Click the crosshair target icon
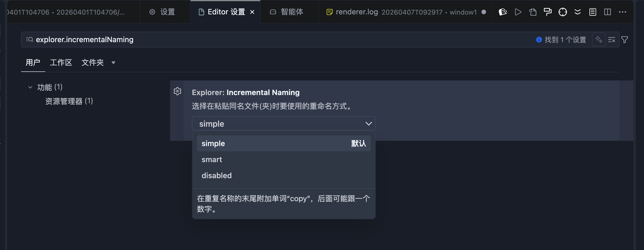The height and width of the screenshot is (250, 644). [x=563, y=12]
